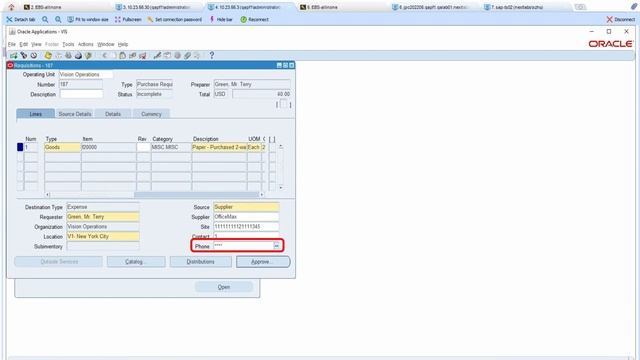Open the Help menu
Image resolution: width=640 pixels, height=360 pixels.
(123, 44)
